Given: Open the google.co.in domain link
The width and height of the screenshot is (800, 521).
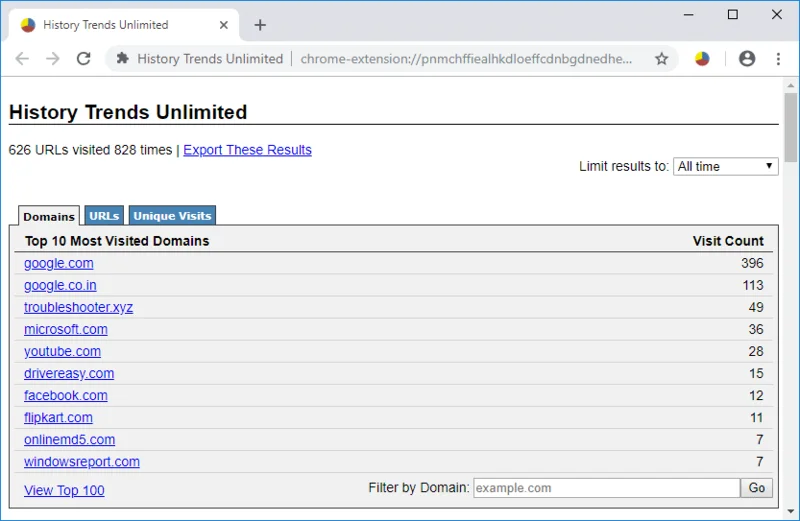Looking at the screenshot, I should [60, 285].
